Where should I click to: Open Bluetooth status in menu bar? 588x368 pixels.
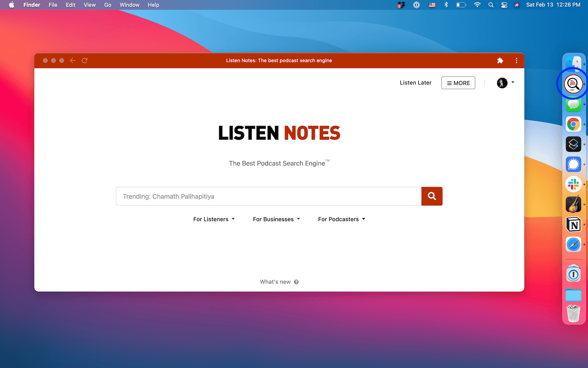(446, 5)
